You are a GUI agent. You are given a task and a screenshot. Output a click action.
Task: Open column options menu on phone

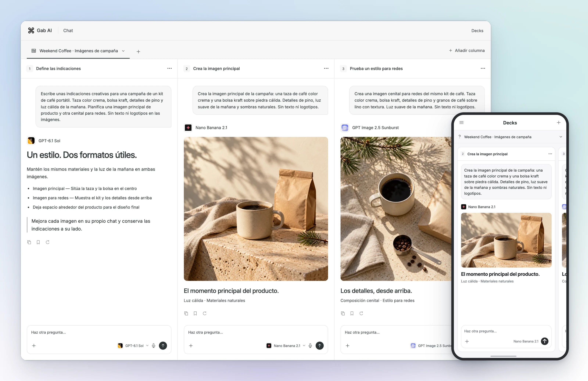click(550, 154)
